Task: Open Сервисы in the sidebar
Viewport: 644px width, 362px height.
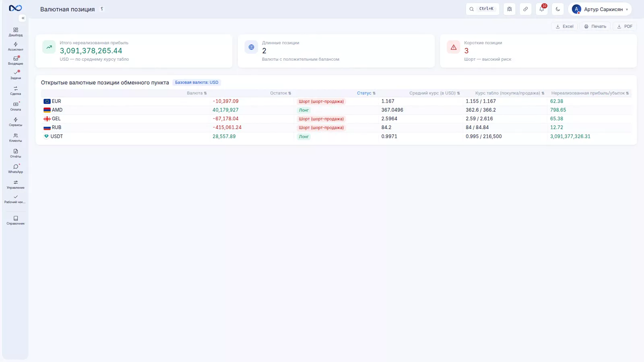Action: 15,122
